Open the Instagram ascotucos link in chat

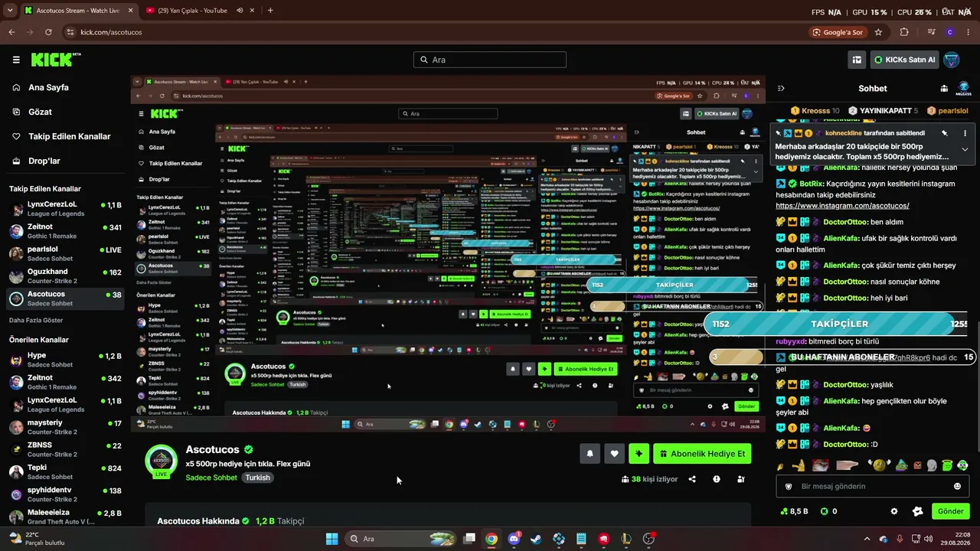[842, 206]
